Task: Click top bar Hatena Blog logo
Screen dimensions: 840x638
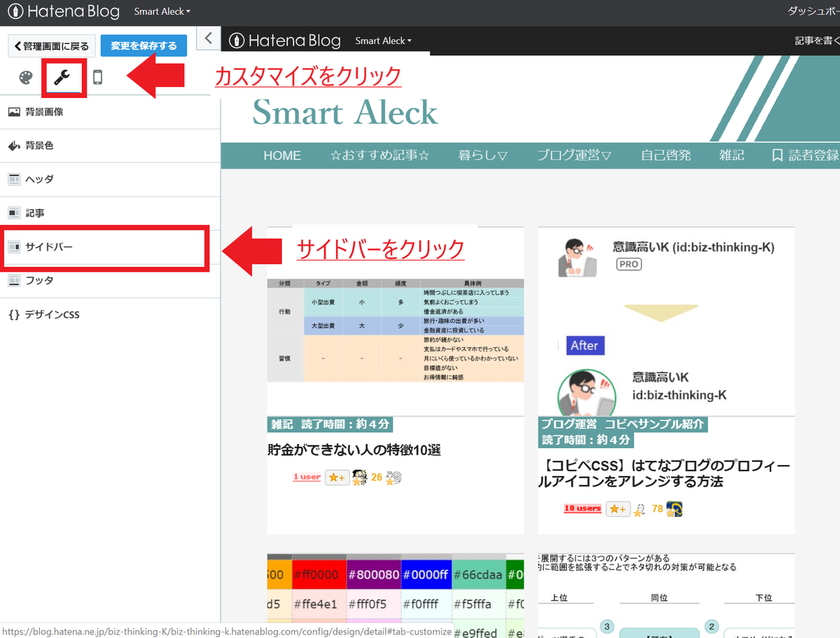Action: pyautogui.click(x=63, y=11)
